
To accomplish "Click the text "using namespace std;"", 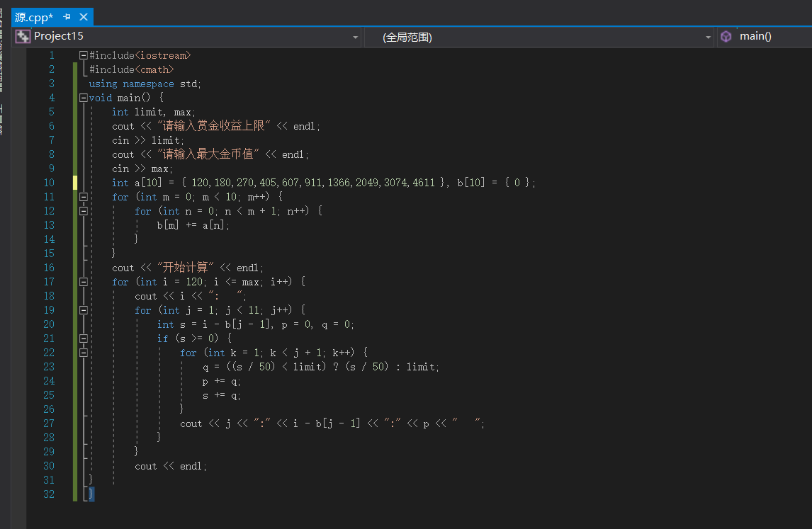I will [x=145, y=84].
